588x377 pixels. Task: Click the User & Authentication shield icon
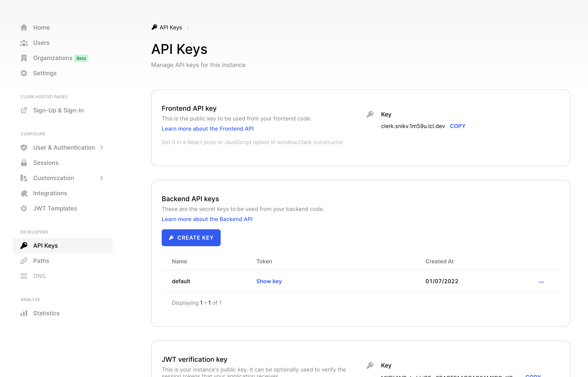pos(24,148)
